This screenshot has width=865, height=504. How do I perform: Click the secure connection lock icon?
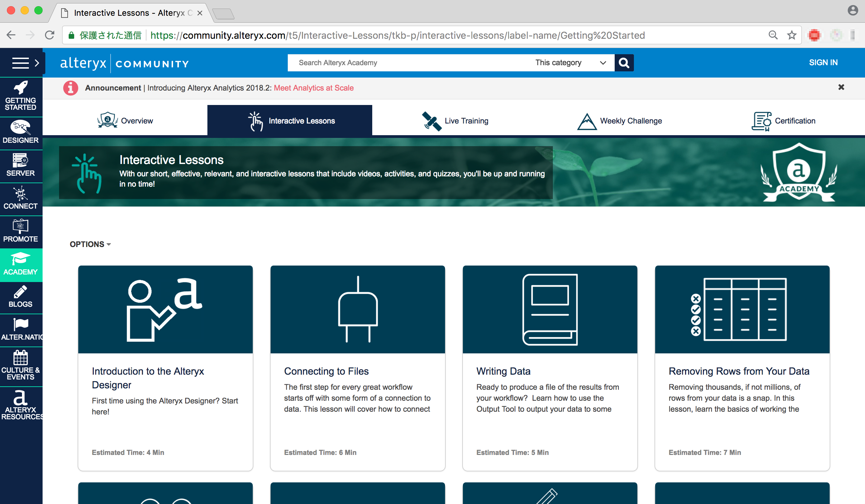click(71, 35)
